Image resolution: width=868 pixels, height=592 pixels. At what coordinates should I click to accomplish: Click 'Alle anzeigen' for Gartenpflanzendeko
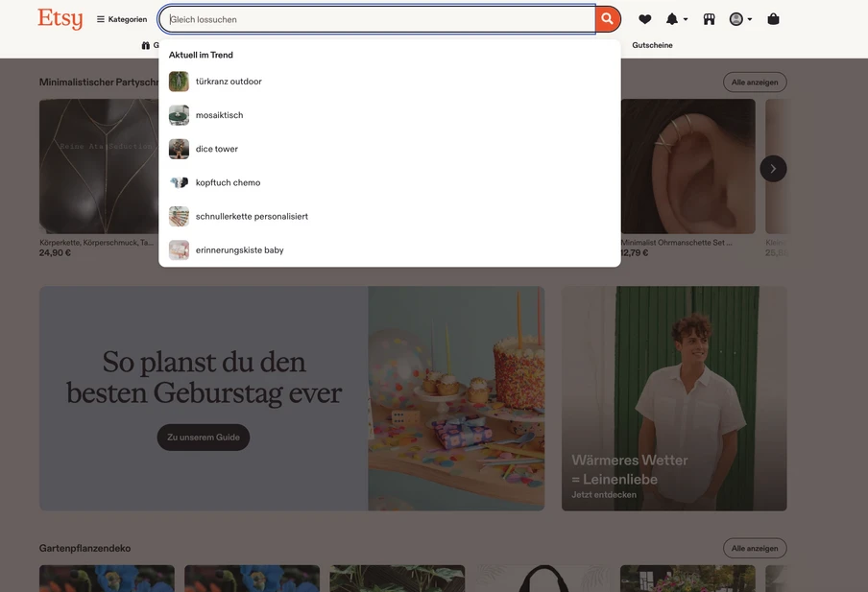point(755,548)
